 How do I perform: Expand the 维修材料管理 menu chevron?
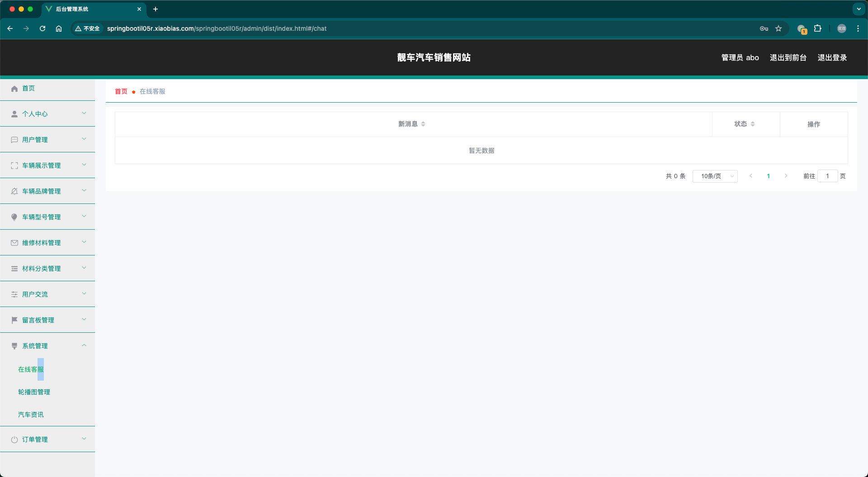click(84, 242)
